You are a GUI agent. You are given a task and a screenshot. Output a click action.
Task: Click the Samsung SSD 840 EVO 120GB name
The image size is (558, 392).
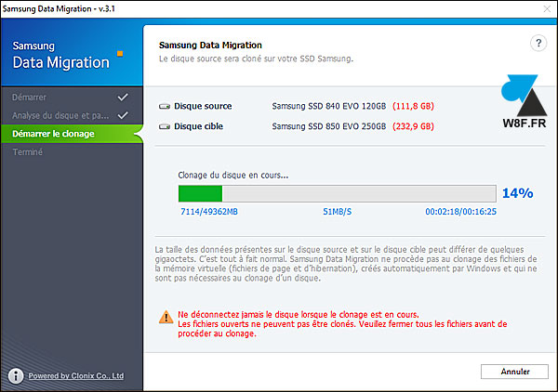[x=329, y=106]
